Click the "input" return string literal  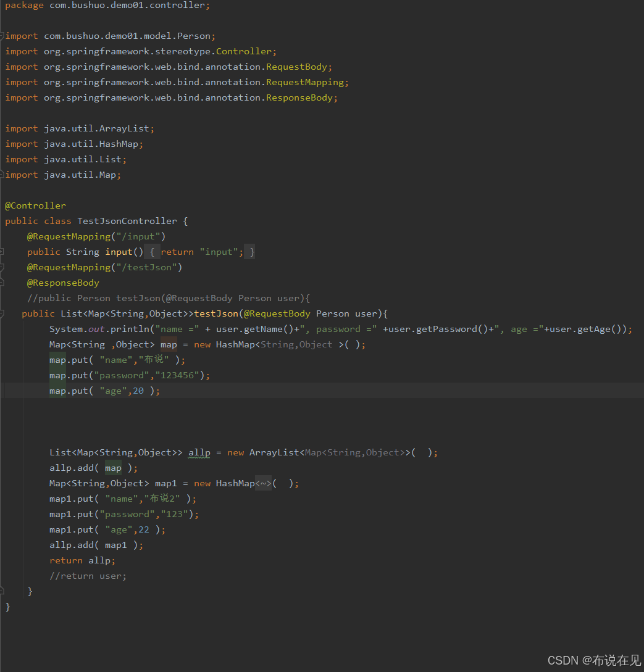pyautogui.click(x=219, y=252)
